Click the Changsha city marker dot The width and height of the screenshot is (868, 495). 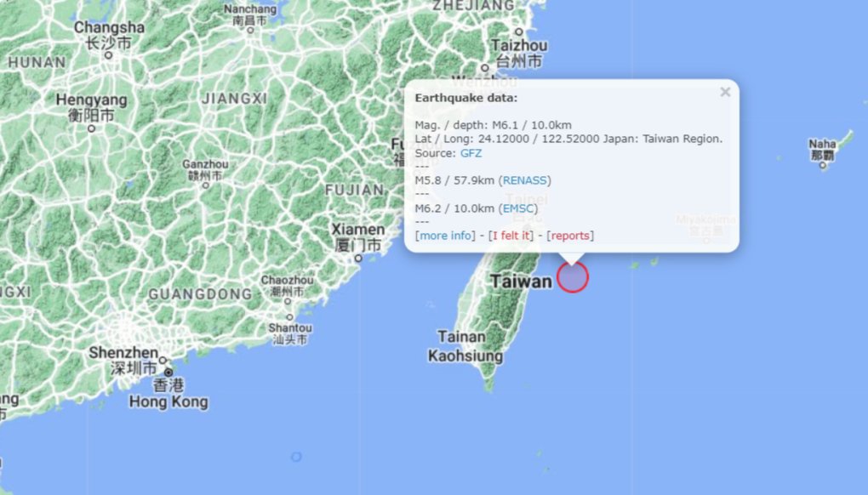tap(109, 55)
